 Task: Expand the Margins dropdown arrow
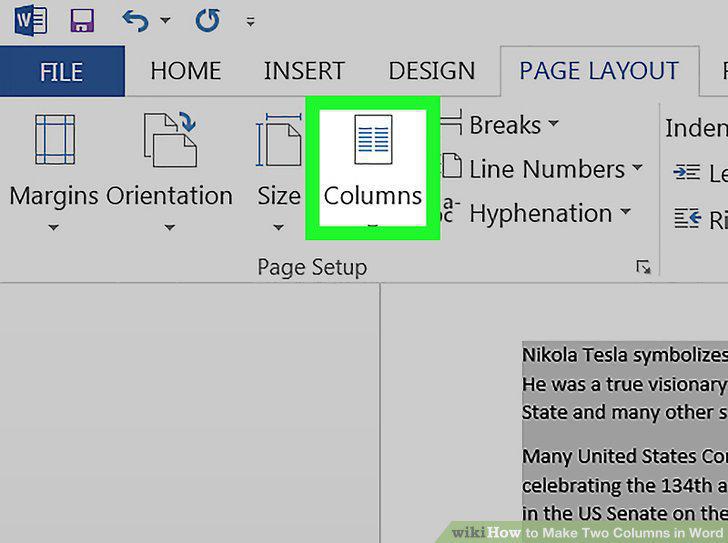(x=53, y=227)
